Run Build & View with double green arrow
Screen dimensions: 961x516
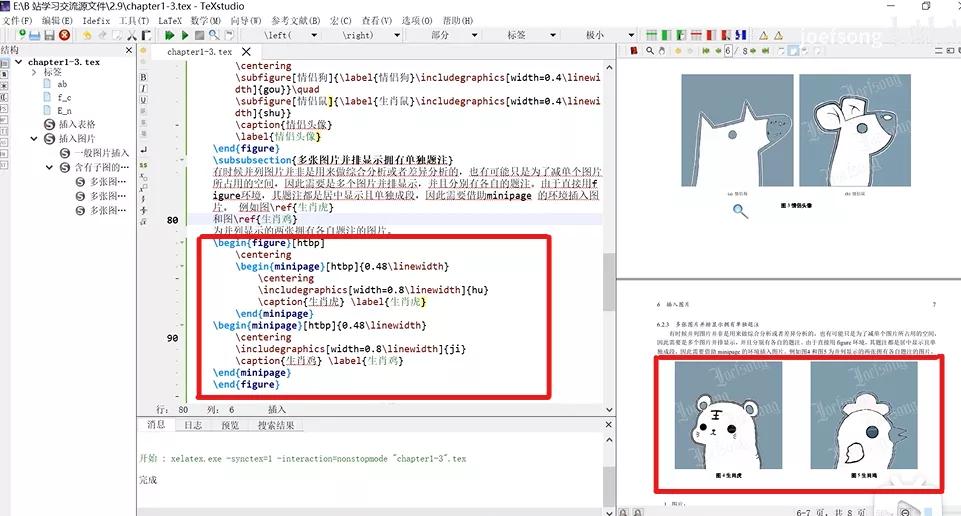pyautogui.click(x=170, y=36)
